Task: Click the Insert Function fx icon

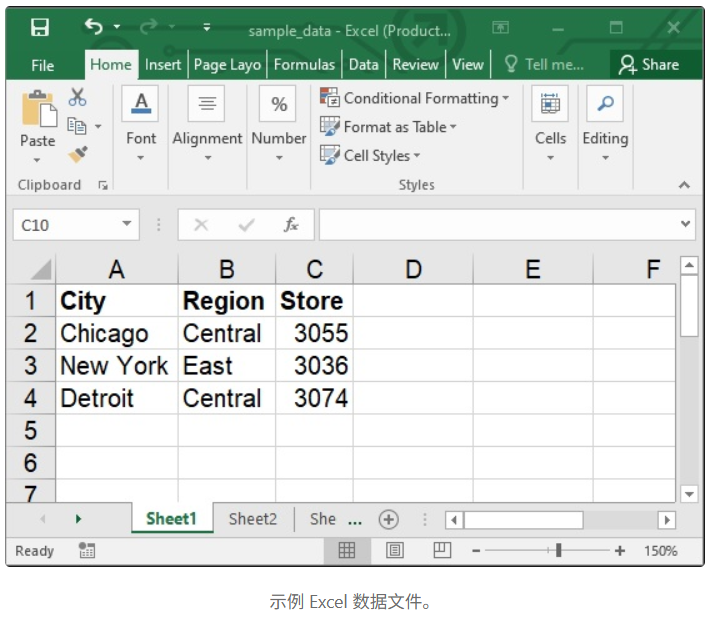Action: coord(291,224)
